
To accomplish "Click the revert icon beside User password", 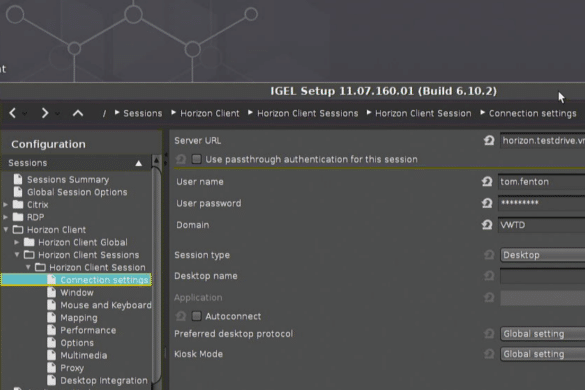I will click(487, 203).
